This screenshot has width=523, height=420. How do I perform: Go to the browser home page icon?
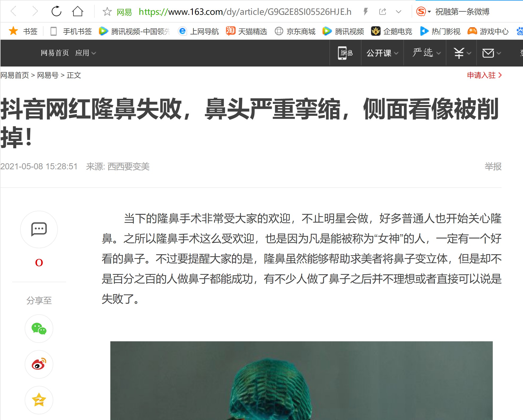point(78,11)
